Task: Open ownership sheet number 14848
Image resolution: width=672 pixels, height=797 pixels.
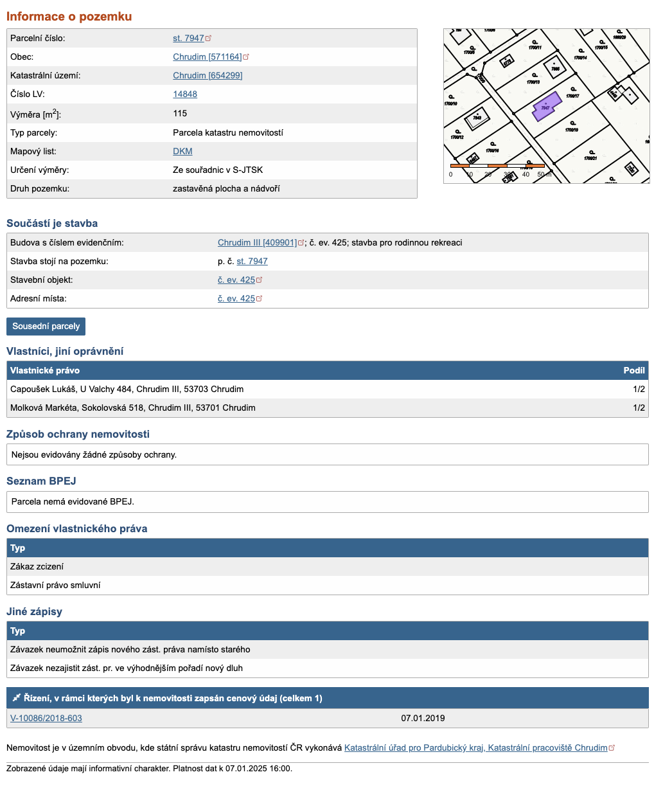Action: pyautogui.click(x=185, y=94)
